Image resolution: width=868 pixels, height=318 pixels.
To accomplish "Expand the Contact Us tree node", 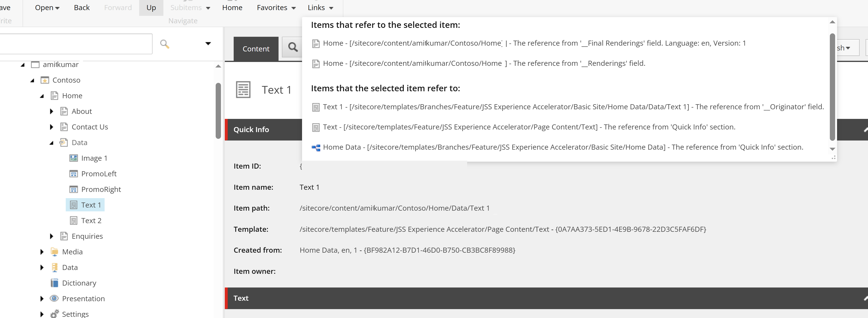I will [51, 127].
